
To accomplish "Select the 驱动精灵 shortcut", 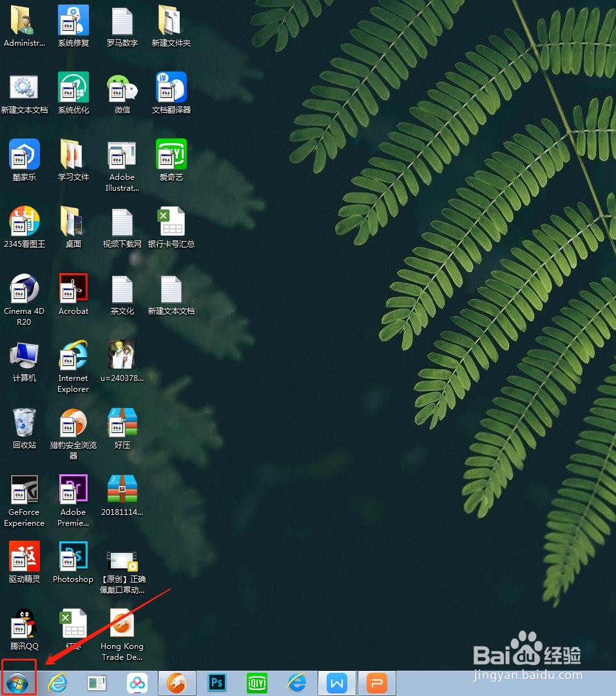I will 24,562.
